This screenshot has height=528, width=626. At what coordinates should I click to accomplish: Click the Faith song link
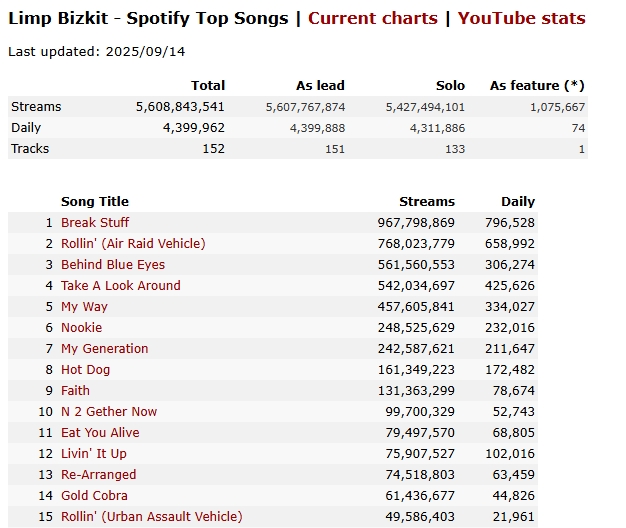pyautogui.click(x=75, y=390)
